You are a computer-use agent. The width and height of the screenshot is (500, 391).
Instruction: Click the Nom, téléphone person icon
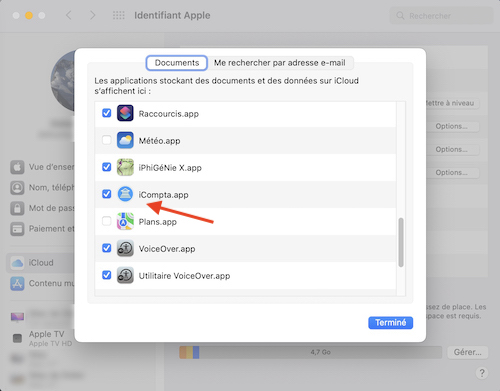pyautogui.click(x=17, y=188)
